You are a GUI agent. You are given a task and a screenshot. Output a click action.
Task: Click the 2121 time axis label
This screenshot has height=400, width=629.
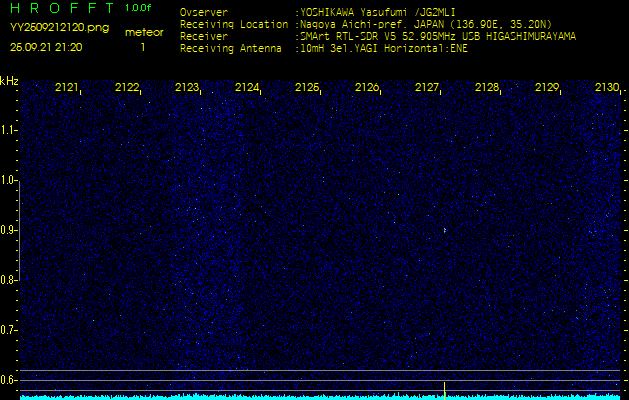tap(67, 87)
